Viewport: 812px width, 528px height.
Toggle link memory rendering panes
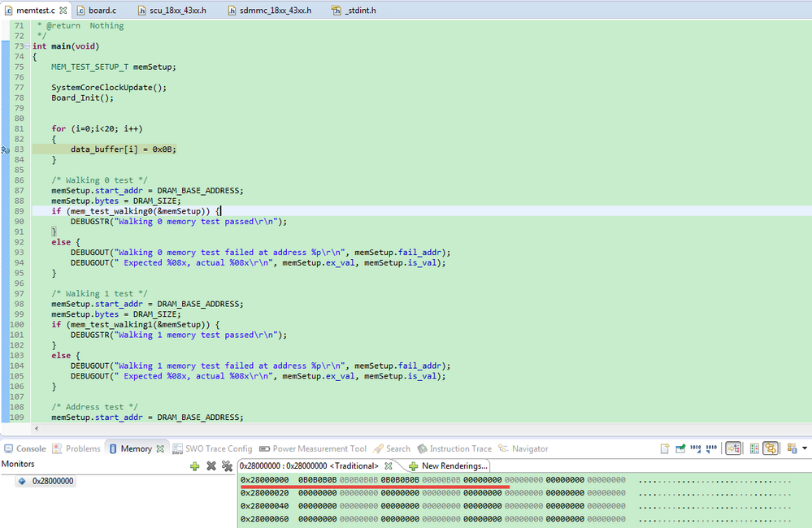pos(771,448)
